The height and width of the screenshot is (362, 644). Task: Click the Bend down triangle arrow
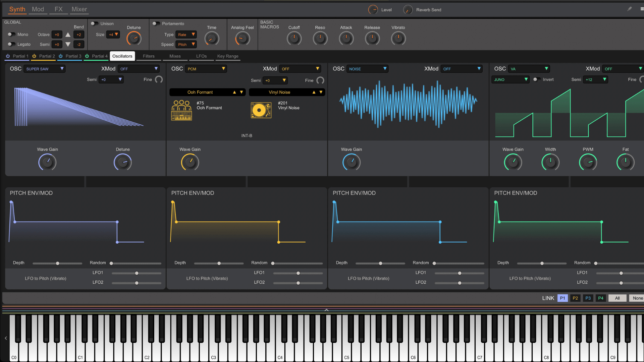[68, 44]
